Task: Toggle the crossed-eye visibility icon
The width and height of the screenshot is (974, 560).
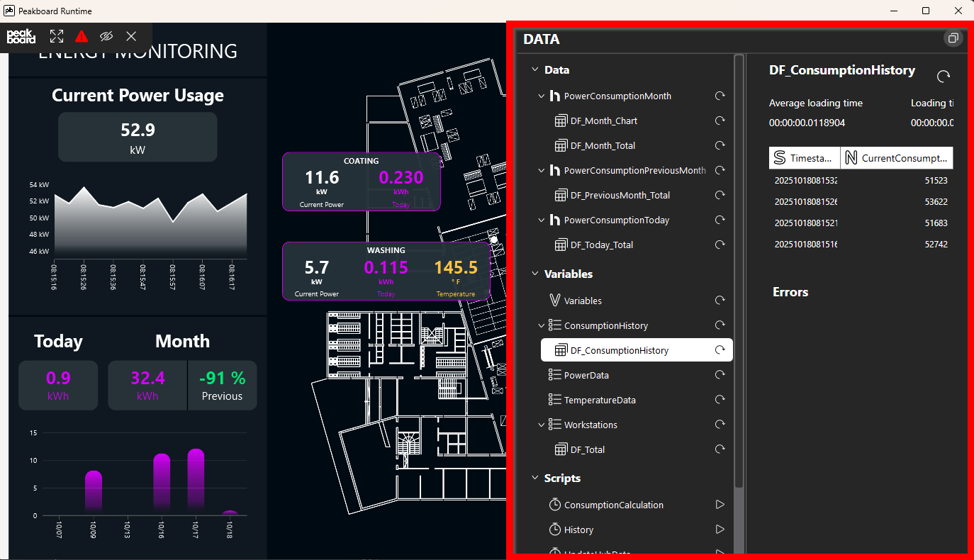Action: 106,36
